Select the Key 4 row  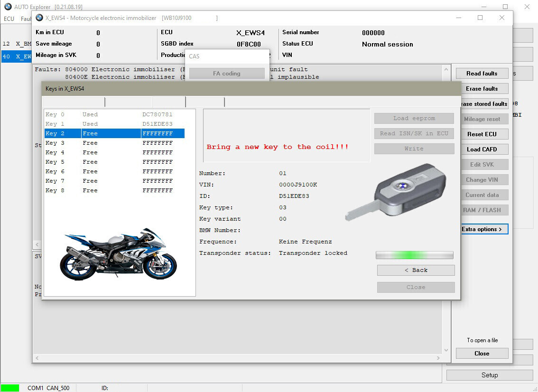[115, 152]
